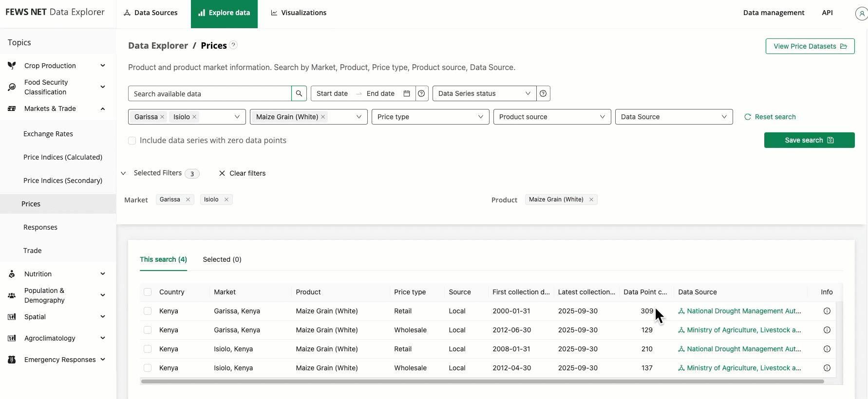Open the Data Source dropdown
This screenshot has height=399, width=868.
674,117
